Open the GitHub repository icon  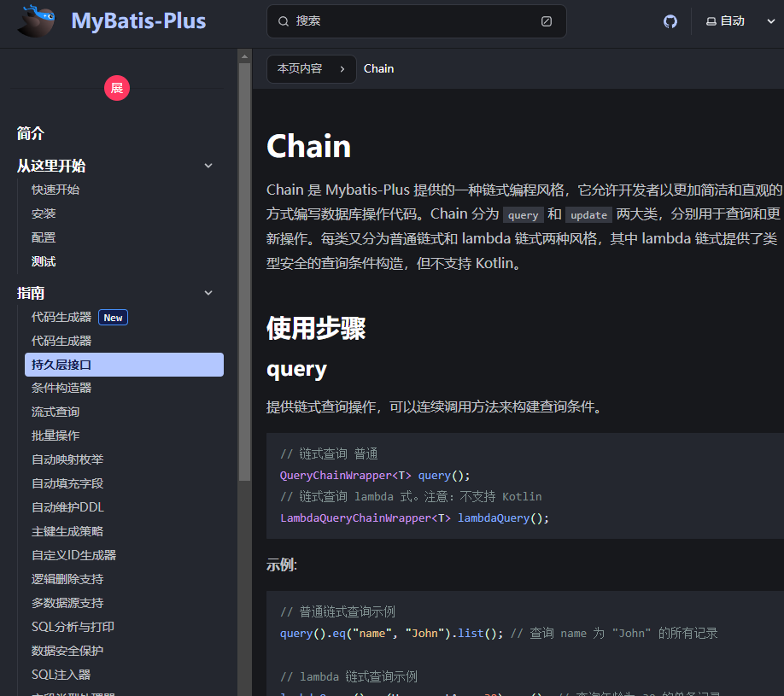click(670, 21)
